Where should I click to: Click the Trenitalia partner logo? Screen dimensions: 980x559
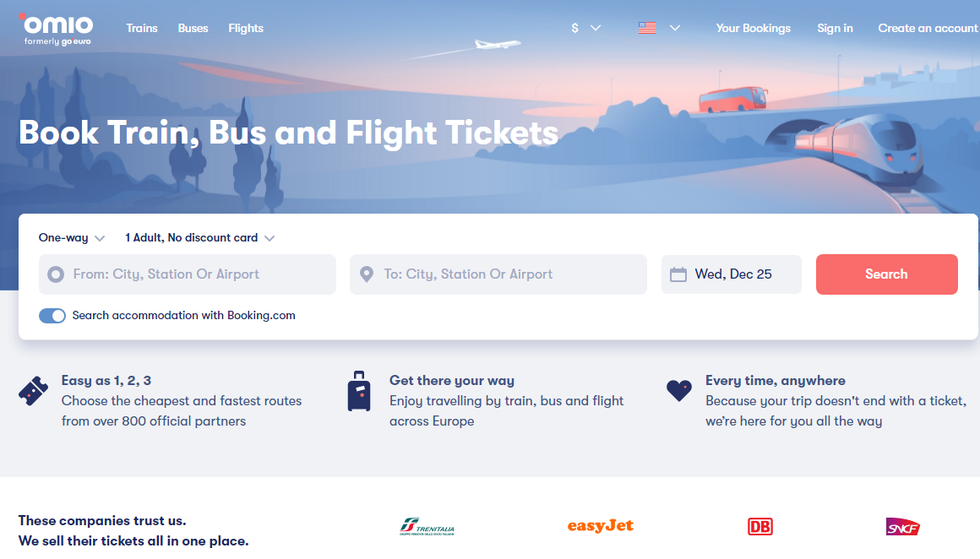(427, 528)
